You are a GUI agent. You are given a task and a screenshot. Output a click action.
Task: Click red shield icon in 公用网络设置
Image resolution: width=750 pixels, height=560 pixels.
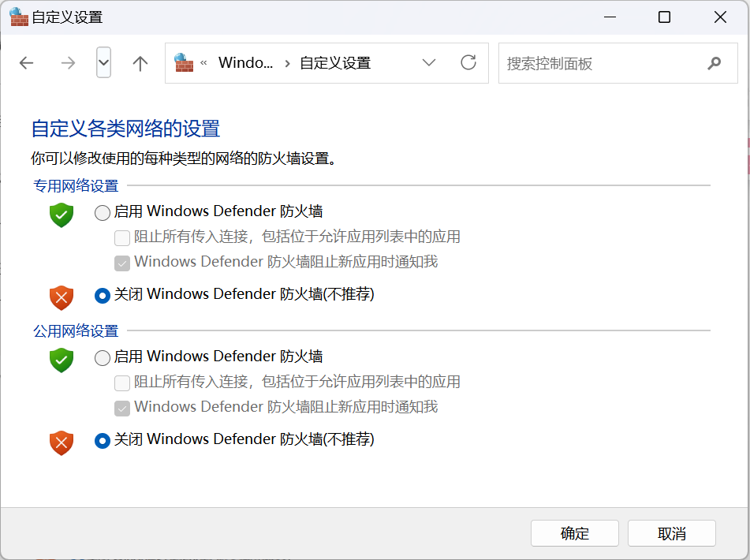coord(62,442)
